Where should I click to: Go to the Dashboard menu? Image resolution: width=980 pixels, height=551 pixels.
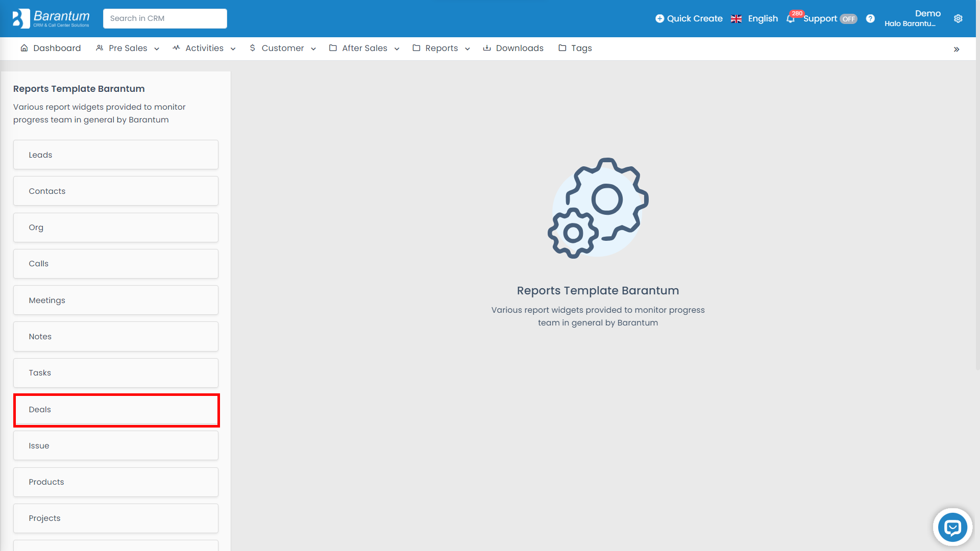(x=51, y=48)
